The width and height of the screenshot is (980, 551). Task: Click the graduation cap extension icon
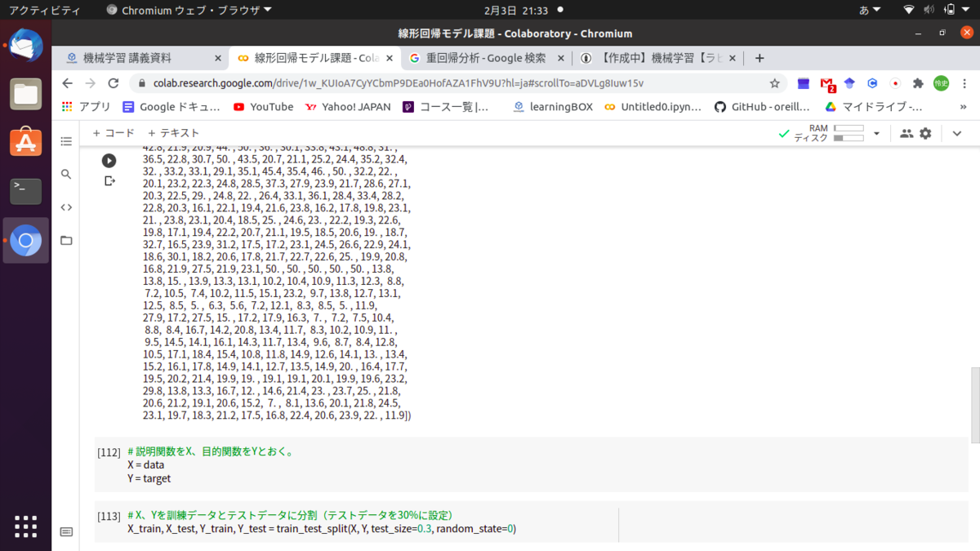click(x=849, y=83)
